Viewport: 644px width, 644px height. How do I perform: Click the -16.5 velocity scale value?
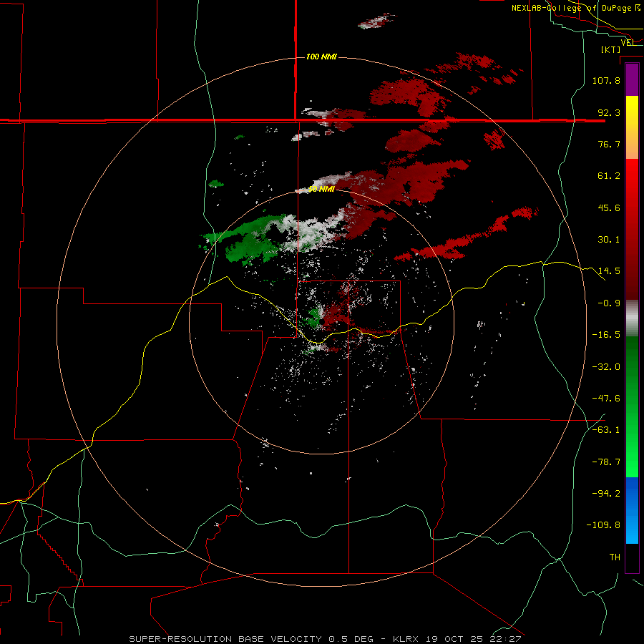coord(606,335)
